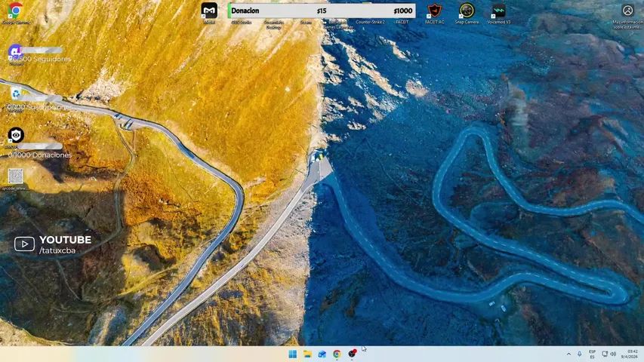Click the microphone tray icon
644x362 pixels.
pyautogui.click(x=580, y=354)
